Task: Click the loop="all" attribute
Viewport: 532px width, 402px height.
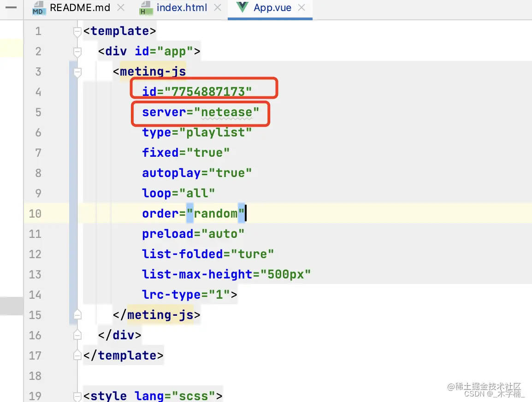Action: tap(178, 193)
